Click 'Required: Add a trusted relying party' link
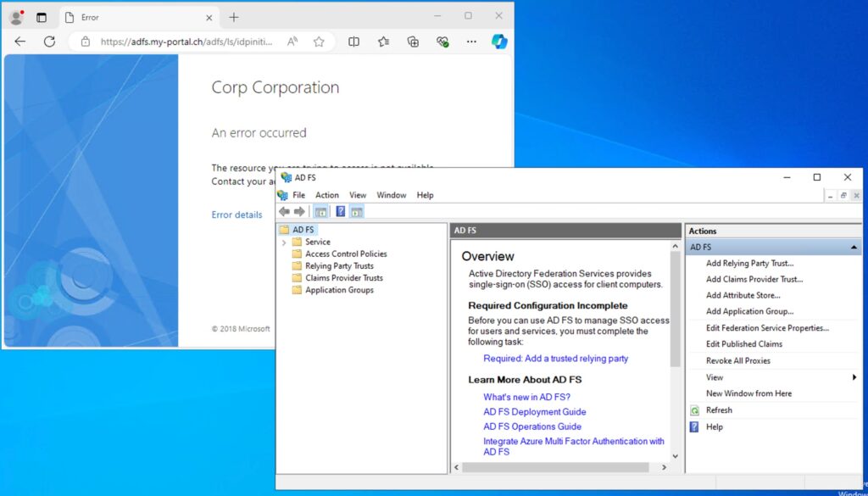 555,359
